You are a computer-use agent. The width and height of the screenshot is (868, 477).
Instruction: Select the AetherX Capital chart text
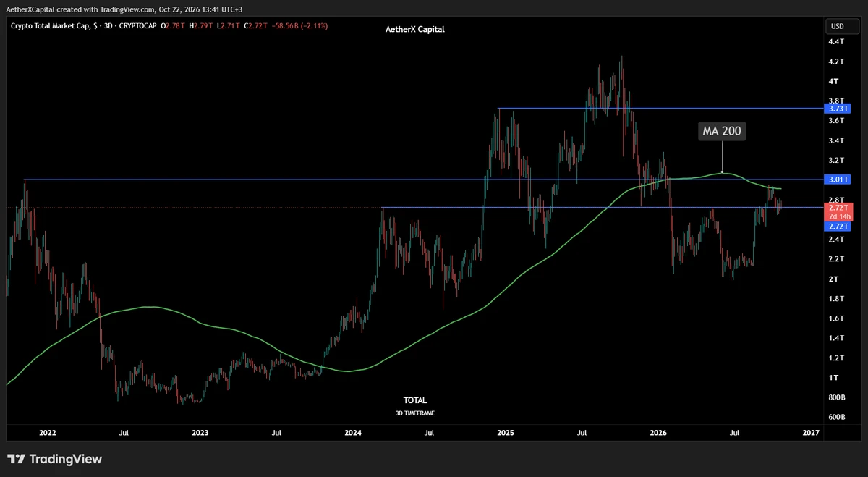point(415,30)
